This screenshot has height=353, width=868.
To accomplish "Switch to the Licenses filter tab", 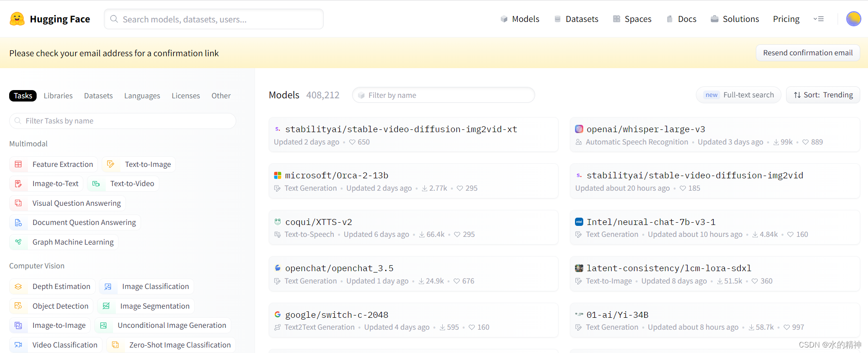I will pyautogui.click(x=186, y=96).
